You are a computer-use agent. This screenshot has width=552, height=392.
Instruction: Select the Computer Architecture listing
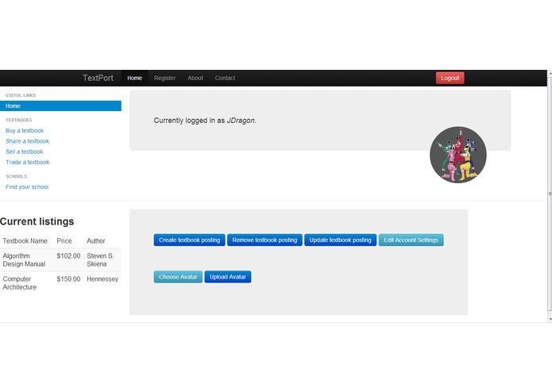tap(20, 283)
